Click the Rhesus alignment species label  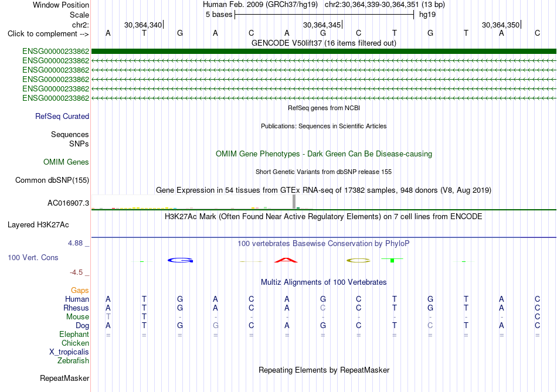[76, 308]
